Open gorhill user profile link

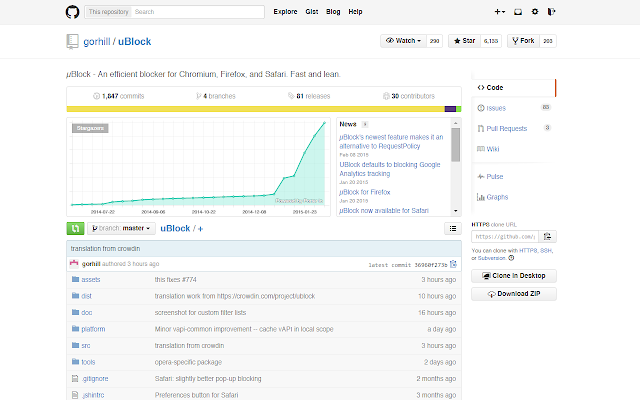[97, 42]
